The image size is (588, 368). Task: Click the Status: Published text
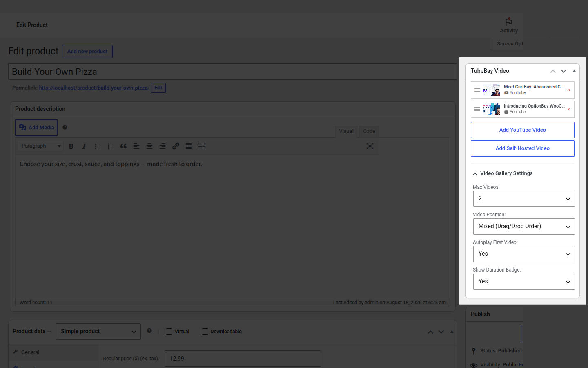501,351
